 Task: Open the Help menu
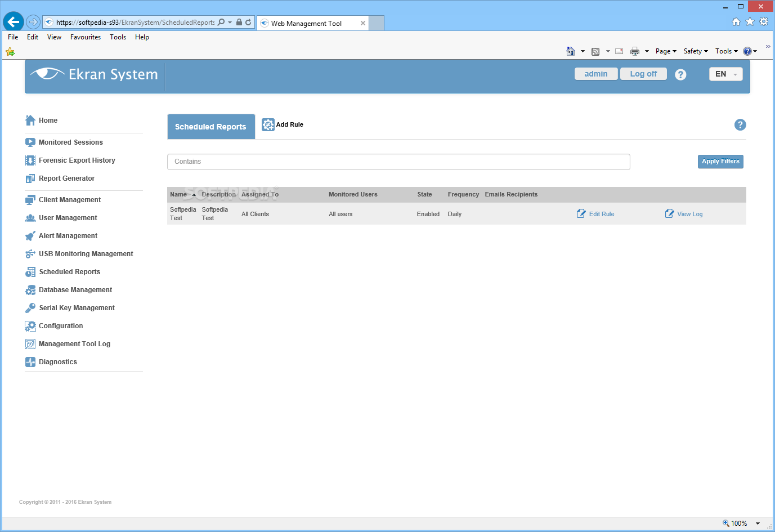pyautogui.click(x=142, y=37)
